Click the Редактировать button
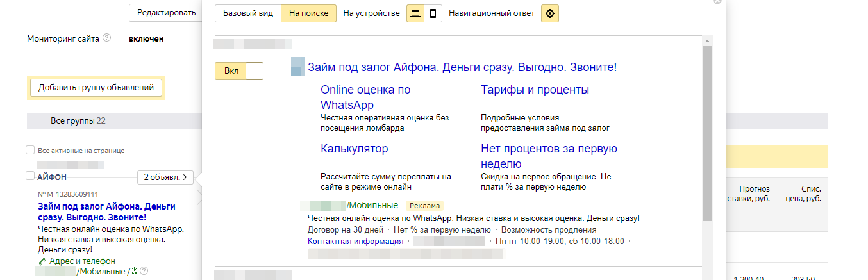 [167, 13]
